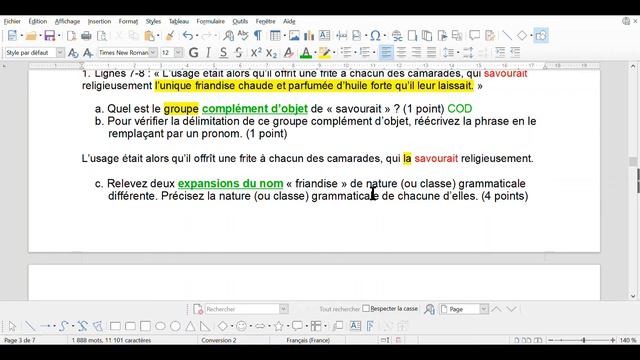Expand the numbered list options arrow

tap(374, 53)
